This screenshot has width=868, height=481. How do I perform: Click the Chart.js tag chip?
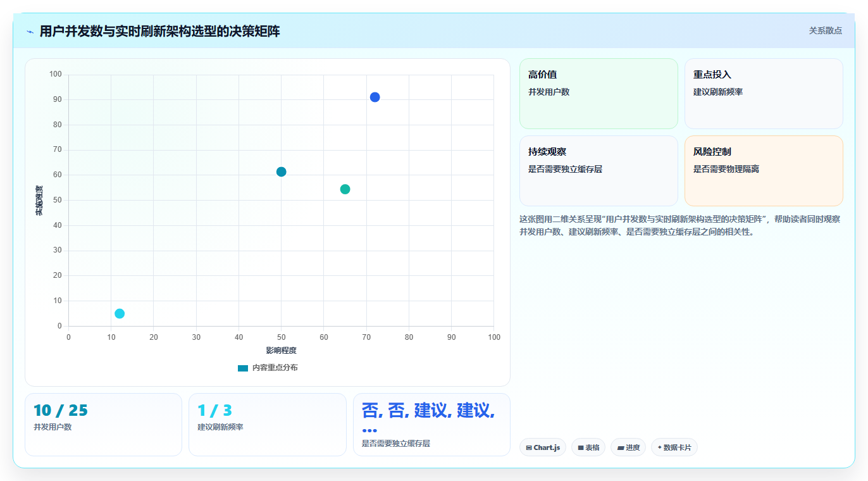tap(543, 447)
